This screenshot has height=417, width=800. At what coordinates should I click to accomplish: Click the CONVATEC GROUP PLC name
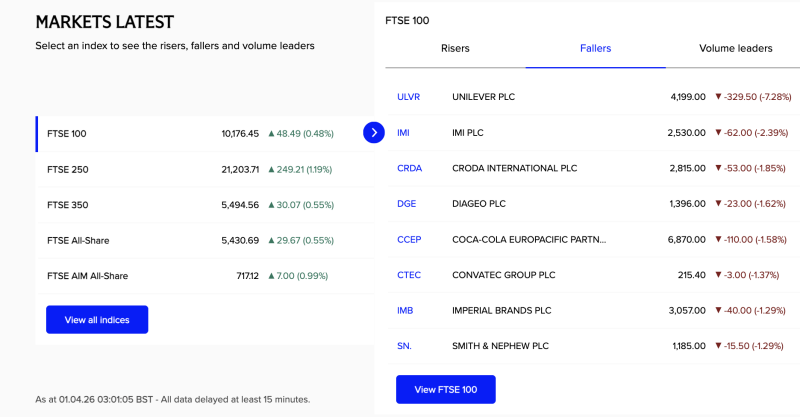point(504,275)
